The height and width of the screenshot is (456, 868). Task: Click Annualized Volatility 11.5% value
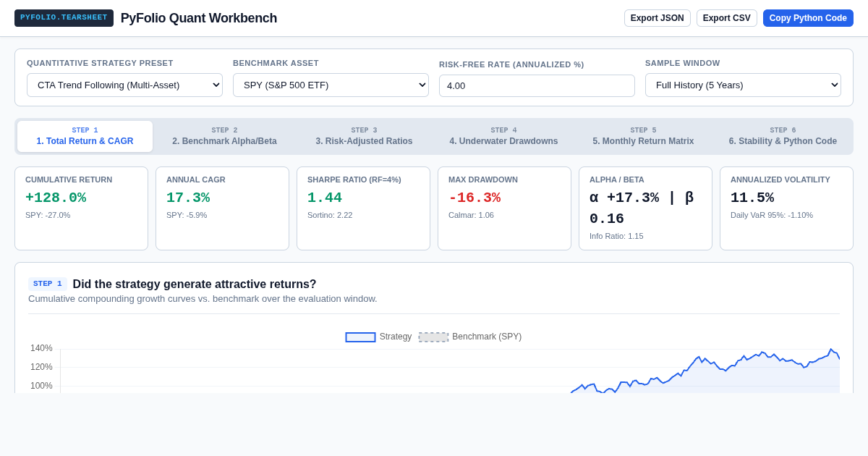coord(752,198)
